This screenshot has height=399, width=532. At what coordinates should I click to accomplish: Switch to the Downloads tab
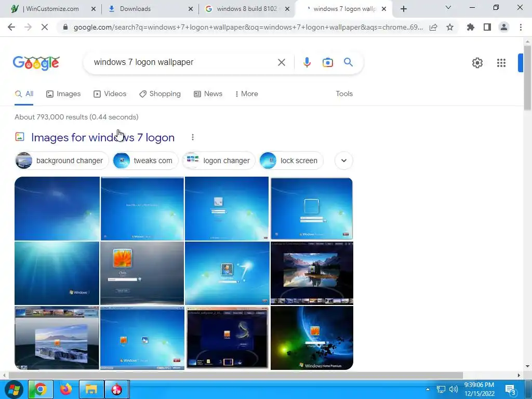click(x=150, y=9)
